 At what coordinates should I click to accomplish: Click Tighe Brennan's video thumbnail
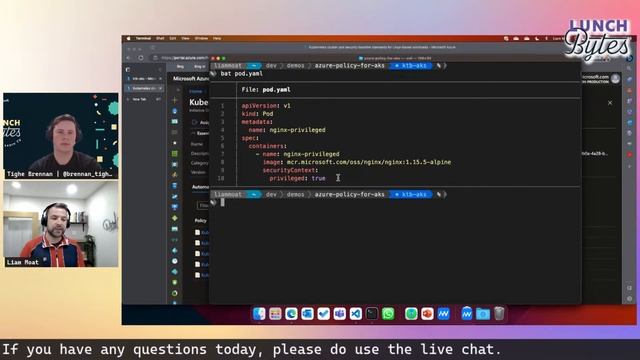click(61, 136)
